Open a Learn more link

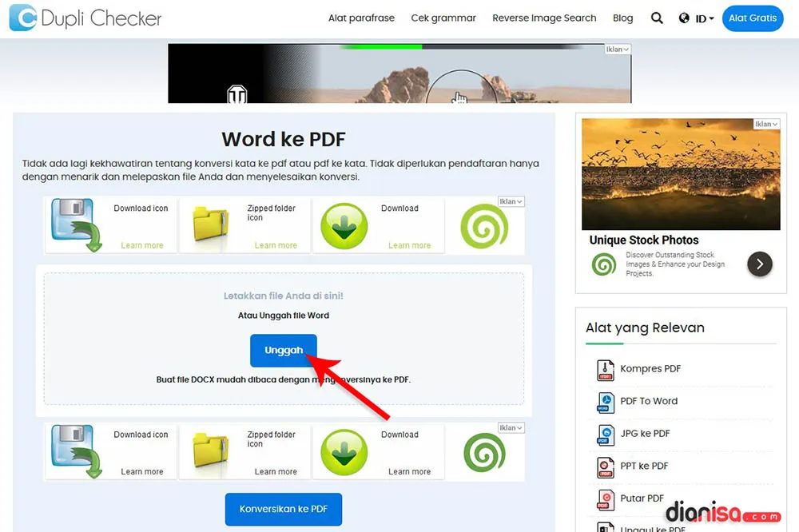[x=144, y=245]
